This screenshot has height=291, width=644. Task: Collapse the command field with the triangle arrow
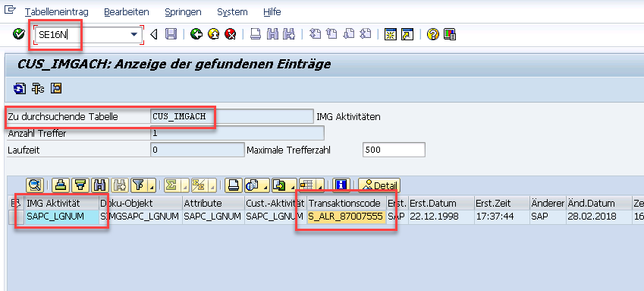tap(154, 34)
